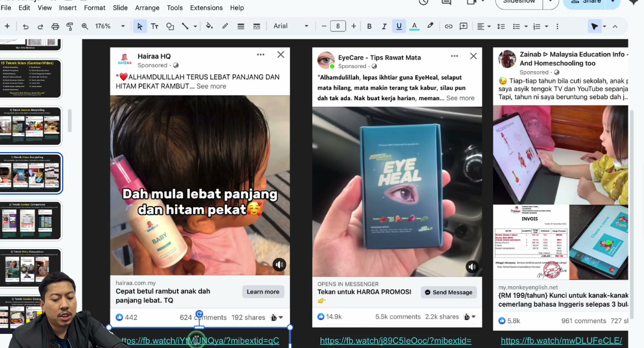The height and width of the screenshot is (348, 644).
Task: Open the Edit menu
Action: click(24, 8)
